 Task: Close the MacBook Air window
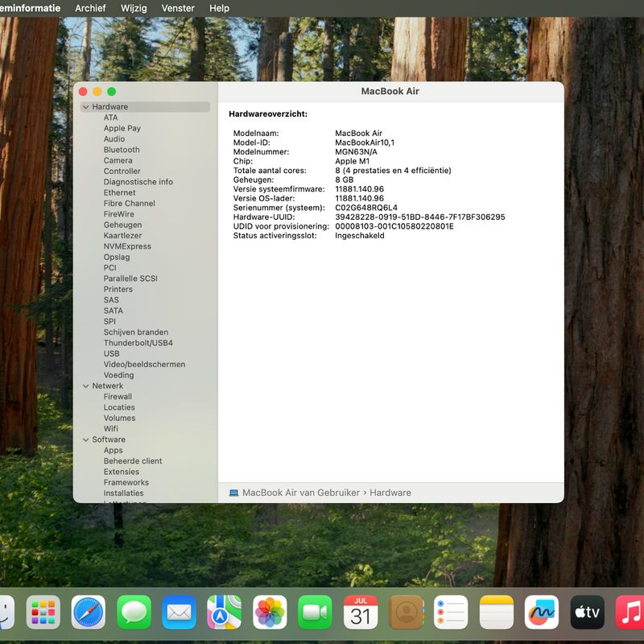click(83, 92)
